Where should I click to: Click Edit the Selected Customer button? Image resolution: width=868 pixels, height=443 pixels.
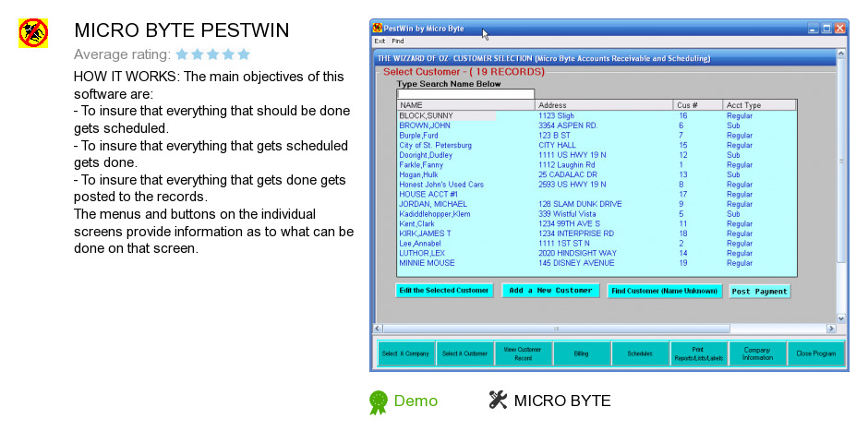tap(444, 291)
